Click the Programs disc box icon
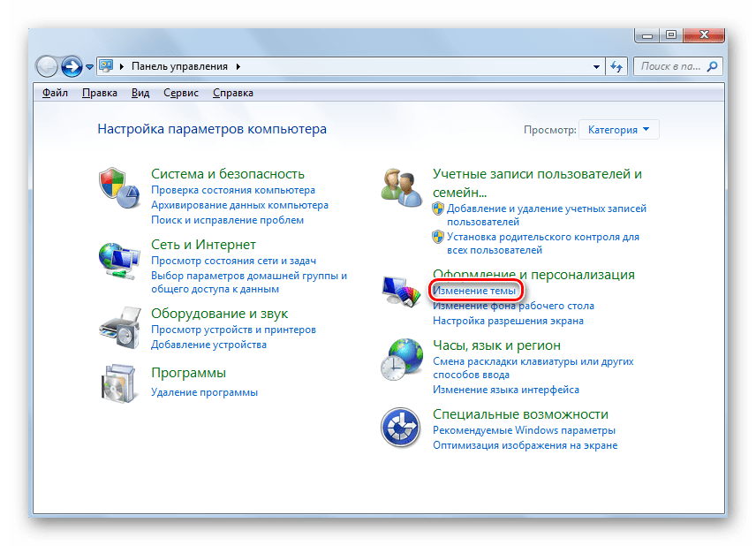 click(x=117, y=383)
